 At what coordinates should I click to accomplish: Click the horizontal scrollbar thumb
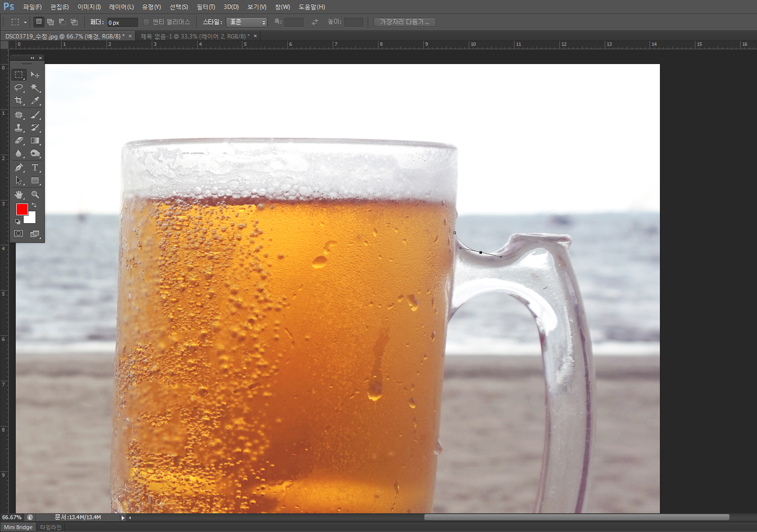(x=577, y=517)
